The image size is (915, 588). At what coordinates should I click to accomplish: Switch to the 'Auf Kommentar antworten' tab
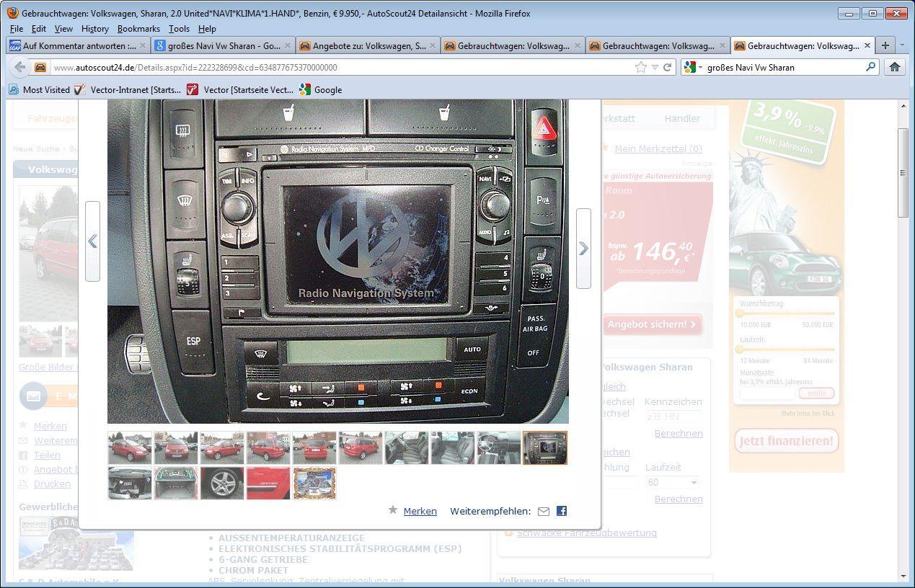pyautogui.click(x=78, y=45)
